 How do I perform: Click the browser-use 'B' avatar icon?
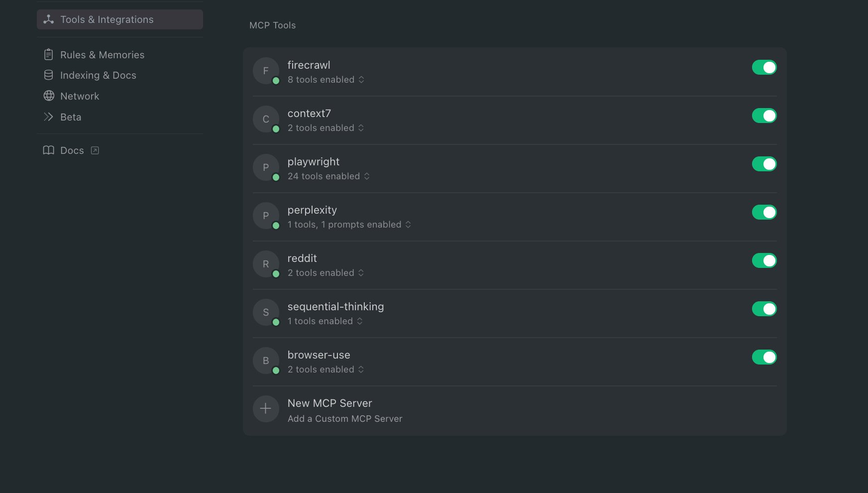coord(266,361)
